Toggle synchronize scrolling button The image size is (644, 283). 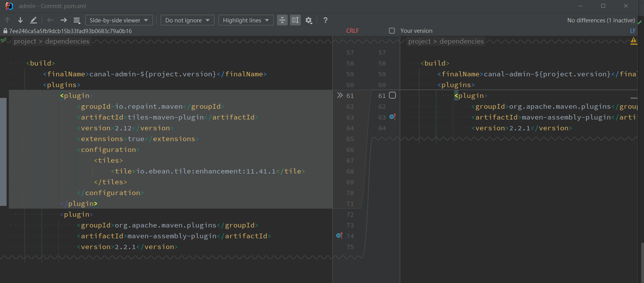pos(295,20)
